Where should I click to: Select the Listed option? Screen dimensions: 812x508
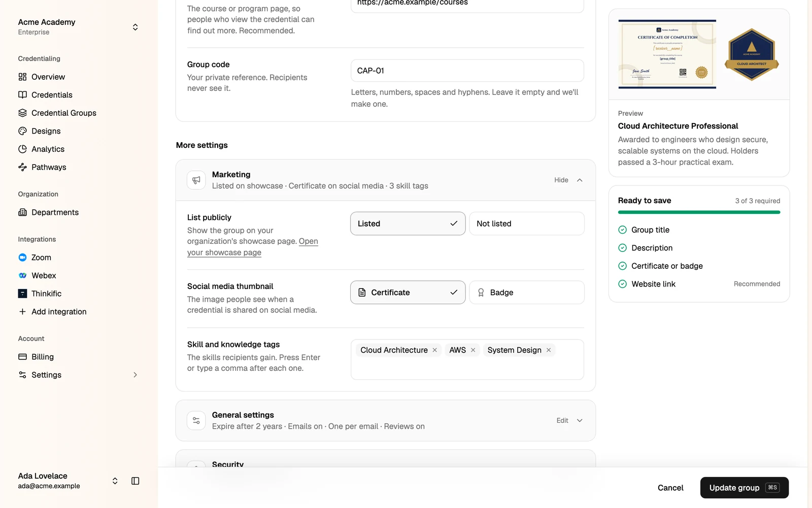click(408, 224)
